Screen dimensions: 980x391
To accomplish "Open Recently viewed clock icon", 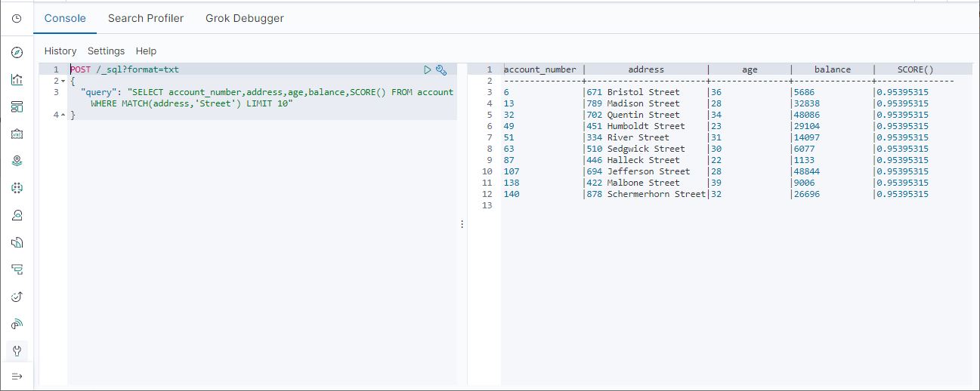I will (17, 18).
